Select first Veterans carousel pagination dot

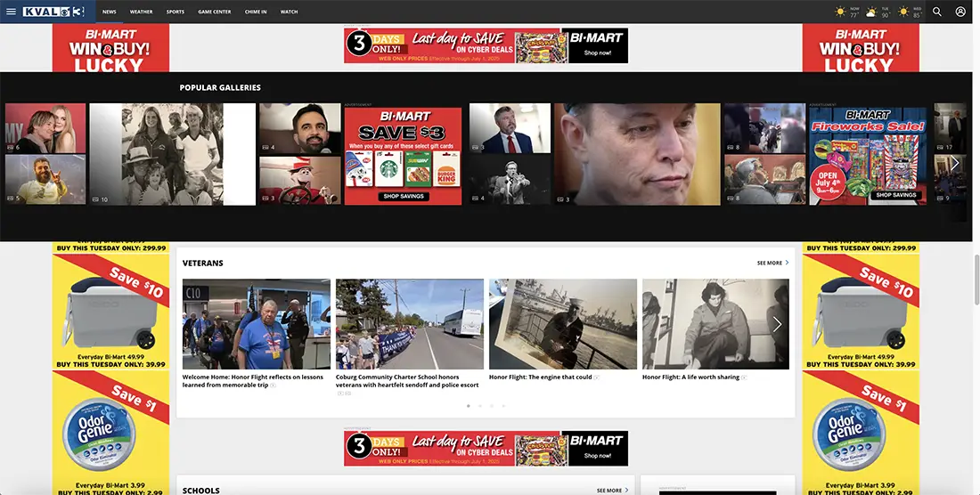468,406
